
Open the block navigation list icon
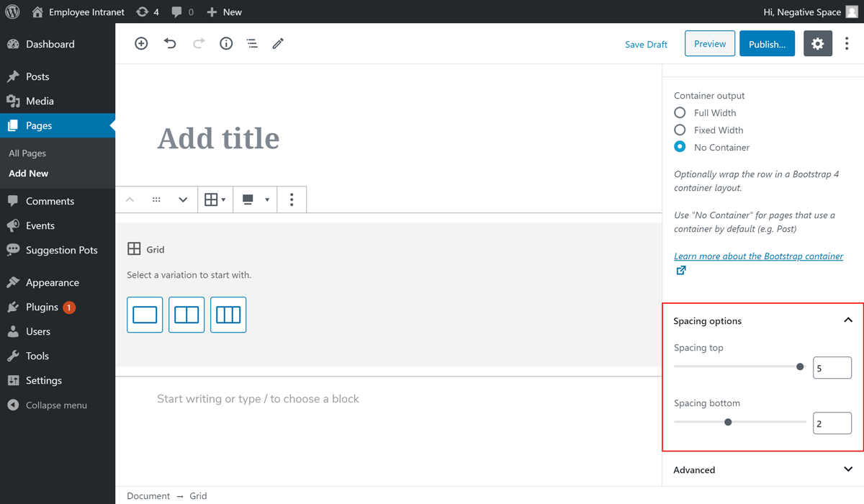coord(252,44)
